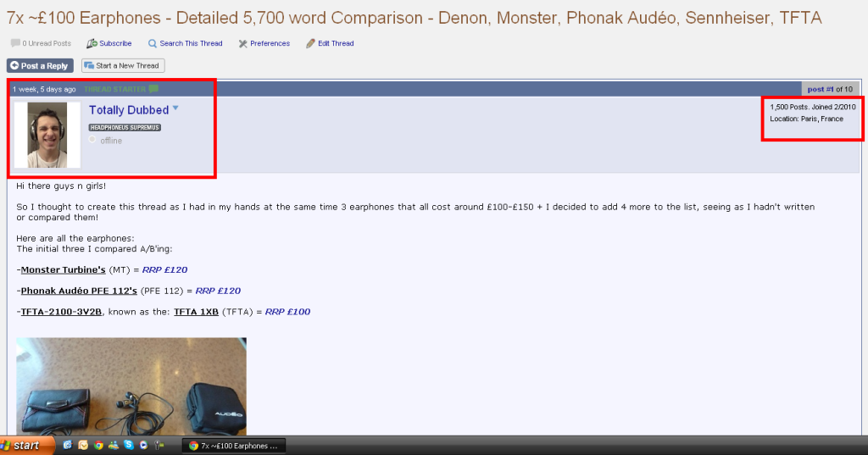Viewport: 868px width, 455px height.
Task: Open the Monster Turbine's link
Action: pos(63,269)
